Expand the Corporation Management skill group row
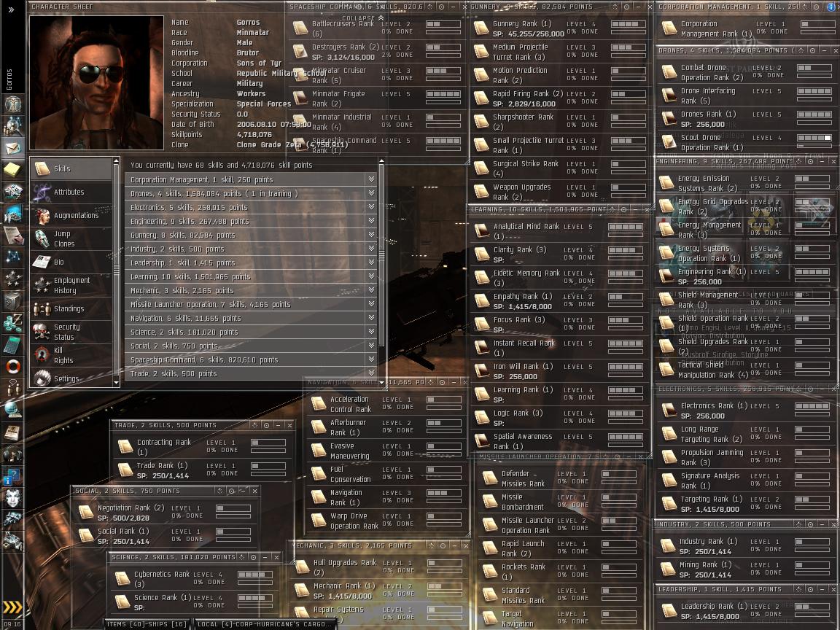Image resolution: width=840 pixels, height=630 pixels. [252, 179]
